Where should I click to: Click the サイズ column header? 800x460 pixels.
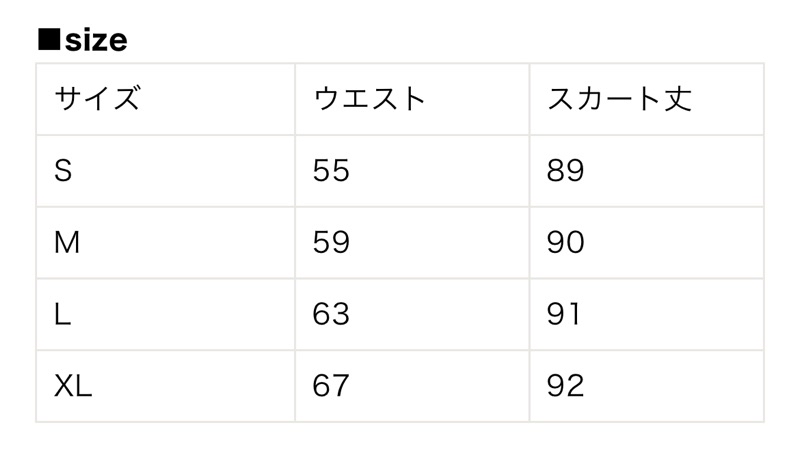(x=97, y=99)
